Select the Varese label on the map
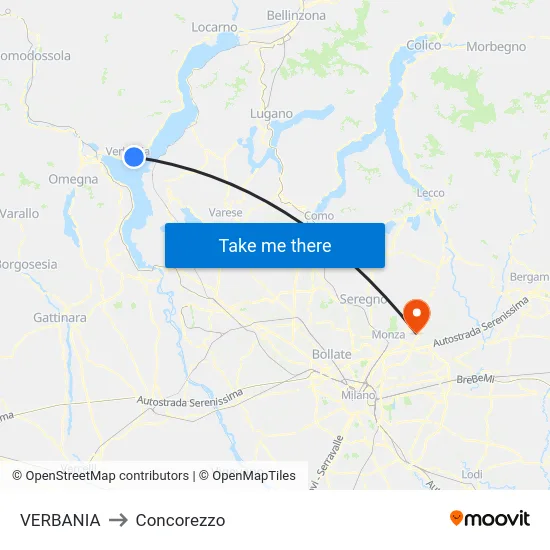550x550 pixels. point(225,212)
